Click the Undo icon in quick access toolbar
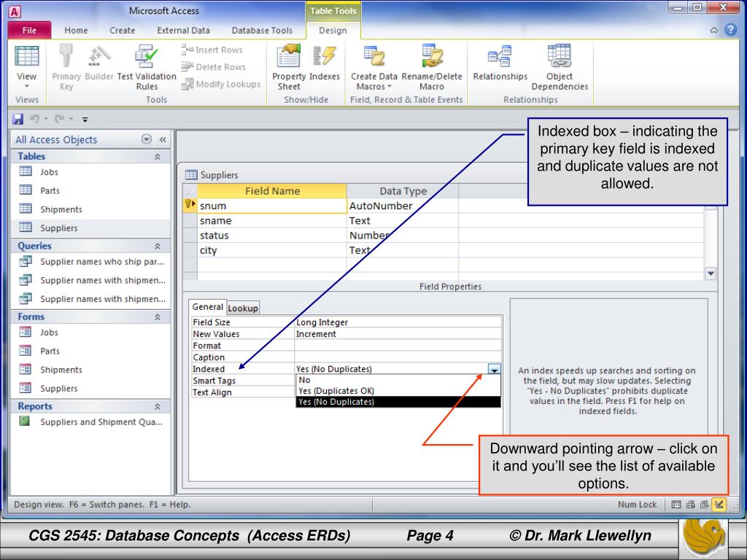The image size is (747, 560). pos(35,119)
